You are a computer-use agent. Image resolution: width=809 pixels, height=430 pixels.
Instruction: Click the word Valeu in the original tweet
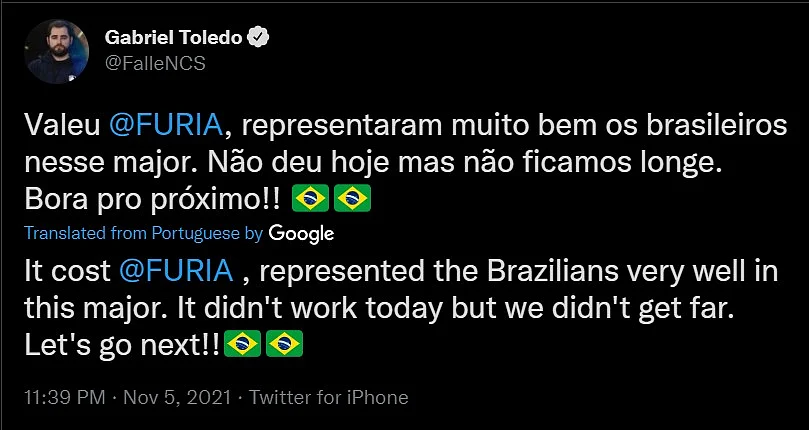(62, 127)
